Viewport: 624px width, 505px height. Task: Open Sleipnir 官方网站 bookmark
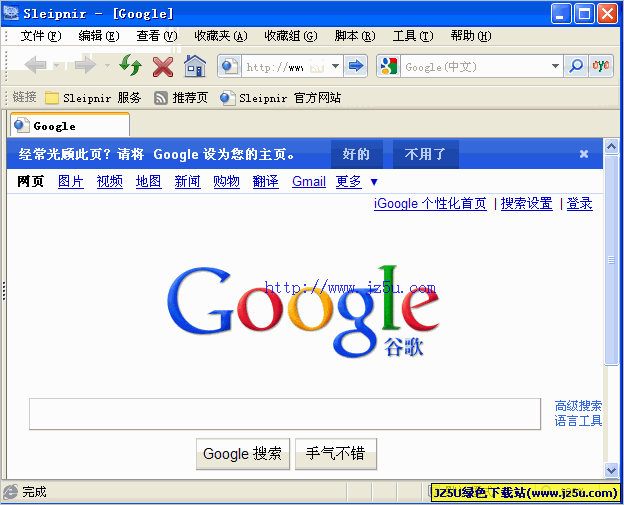pos(280,98)
